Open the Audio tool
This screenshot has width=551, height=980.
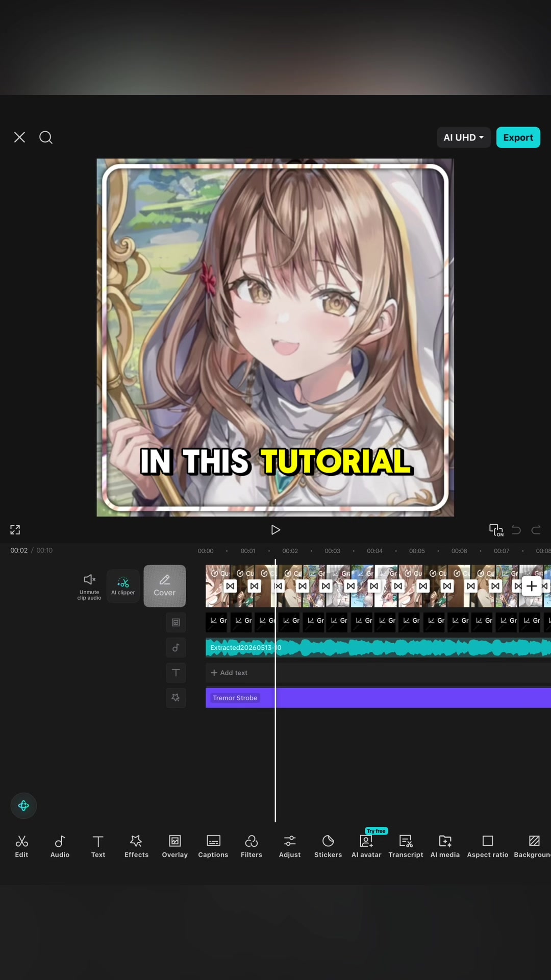coord(60,846)
